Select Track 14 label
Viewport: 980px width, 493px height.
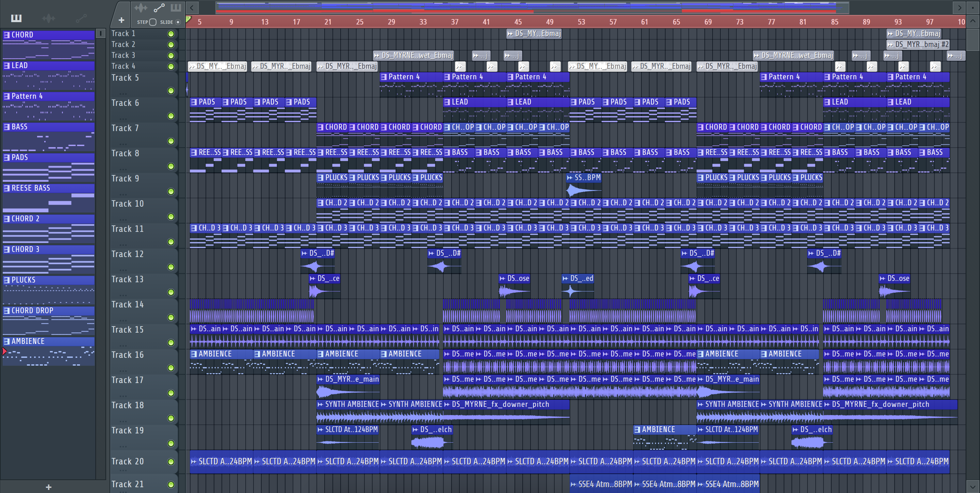[x=128, y=305]
